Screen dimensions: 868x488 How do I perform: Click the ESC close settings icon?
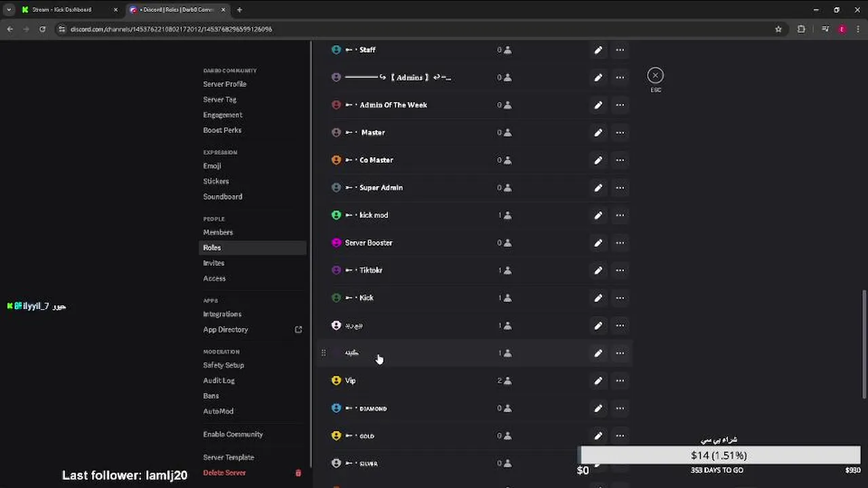(x=655, y=75)
